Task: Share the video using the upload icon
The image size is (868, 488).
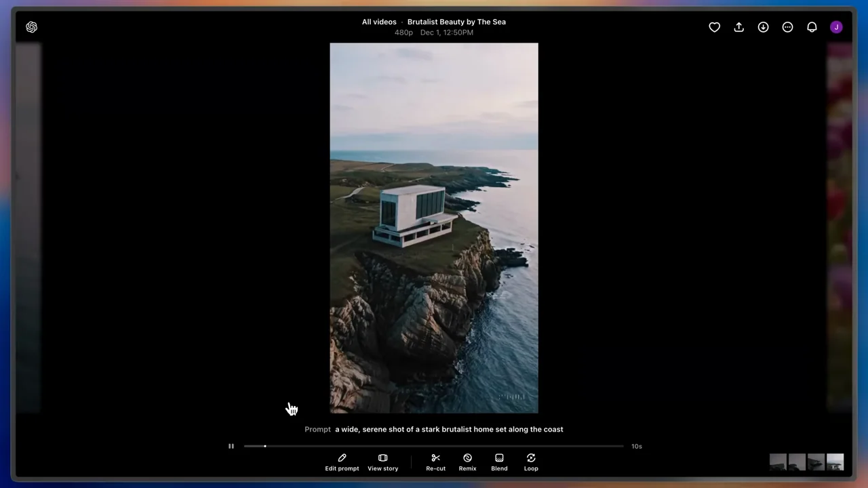Action: click(x=738, y=27)
